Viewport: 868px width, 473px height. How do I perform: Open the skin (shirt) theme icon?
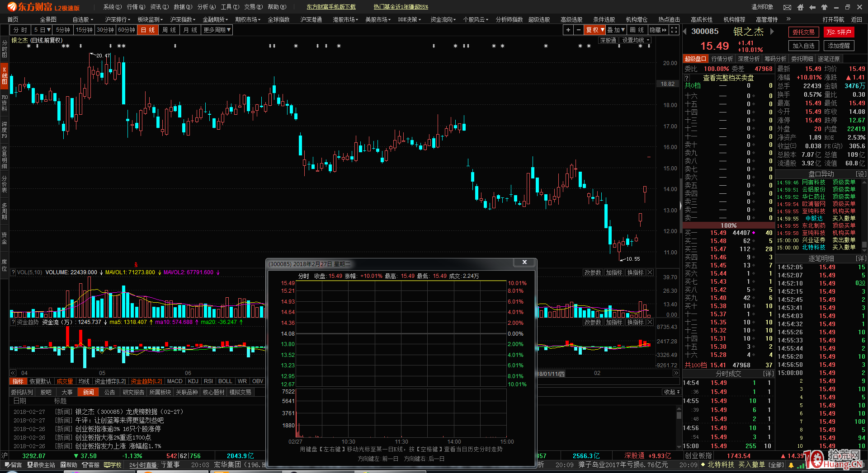tap(824, 7)
